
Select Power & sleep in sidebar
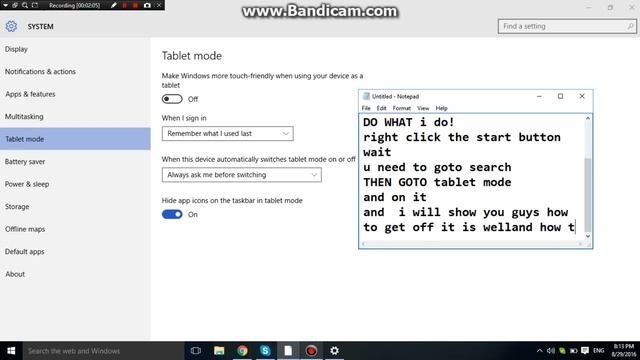(x=75, y=184)
